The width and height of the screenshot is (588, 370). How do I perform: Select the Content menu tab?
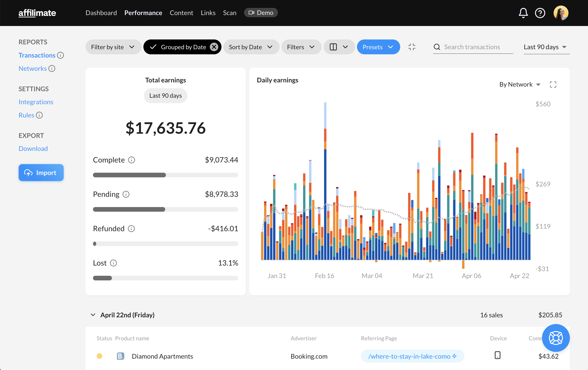pos(181,12)
